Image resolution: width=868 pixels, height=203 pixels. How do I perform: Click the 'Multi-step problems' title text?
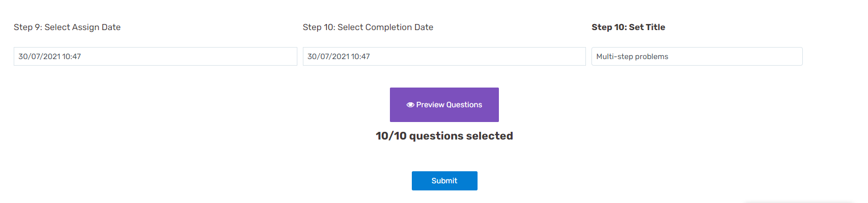[632, 56]
